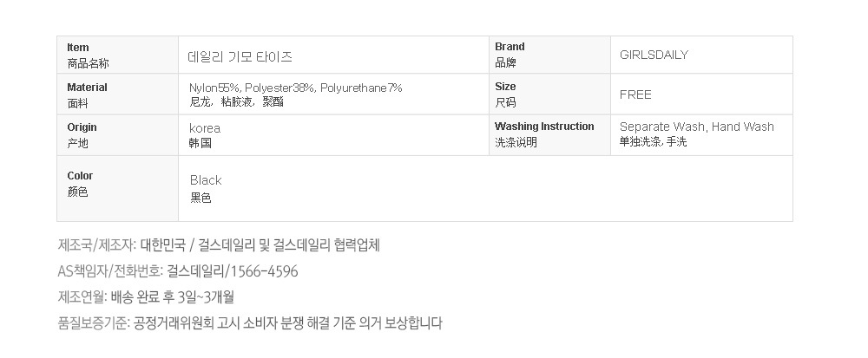Click the 품질보증기준 quality guarantee line

tap(250, 324)
